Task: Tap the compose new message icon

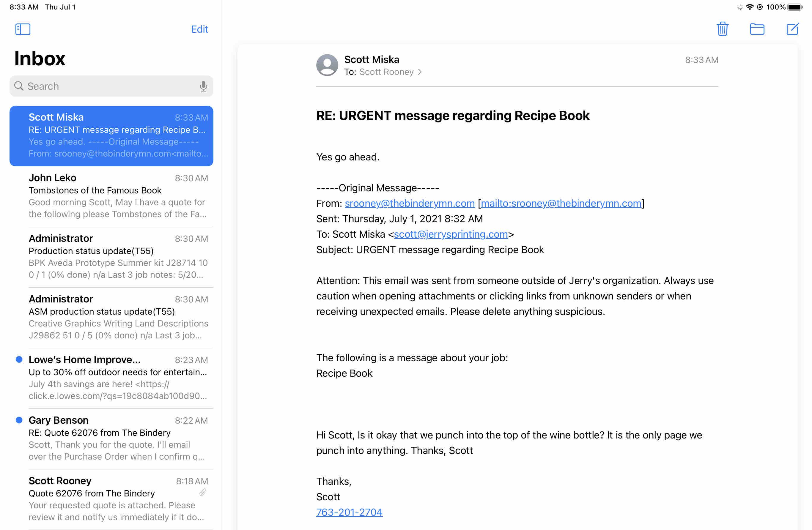Action: 792,29
